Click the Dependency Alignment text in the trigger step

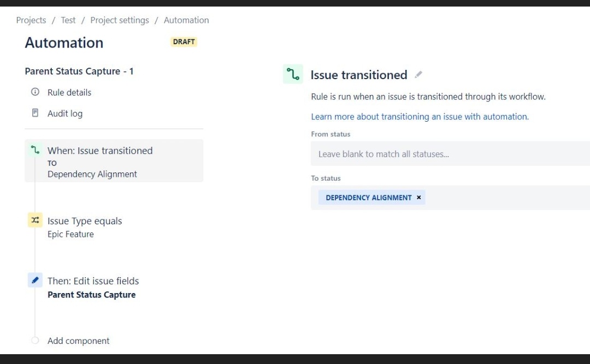92,174
